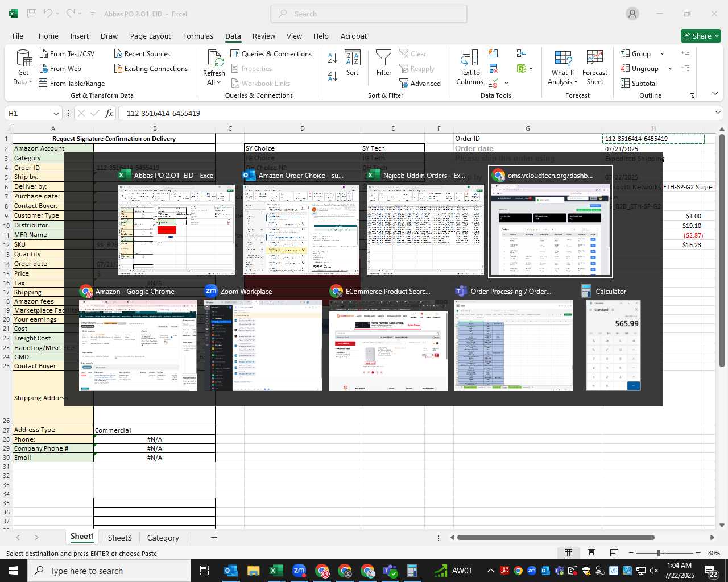Open the Review ribbon tab
The height and width of the screenshot is (582, 728).
pyautogui.click(x=264, y=36)
